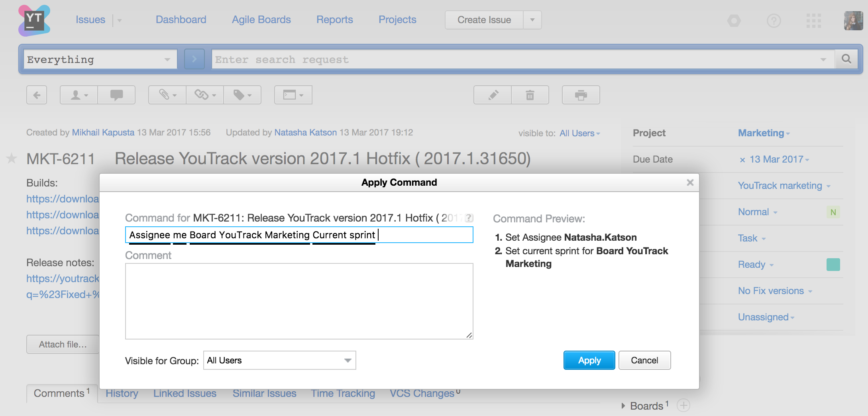Open the YouTrack marketing field dropdown
This screenshot has height=416, width=868.
[x=784, y=186]
